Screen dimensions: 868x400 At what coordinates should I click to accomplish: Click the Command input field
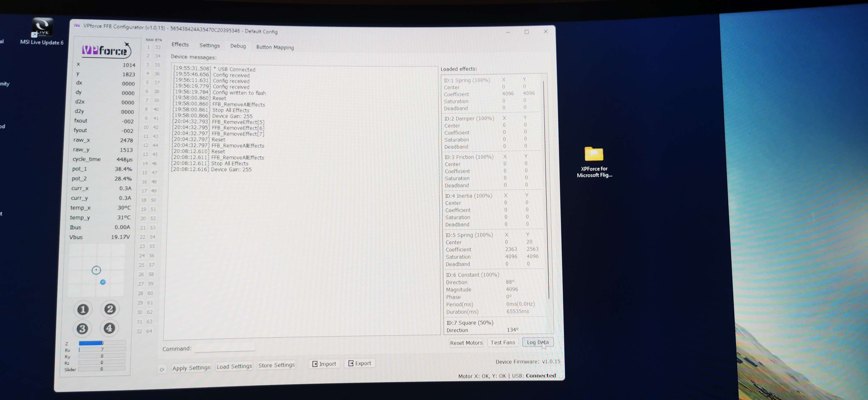point(225,347)
